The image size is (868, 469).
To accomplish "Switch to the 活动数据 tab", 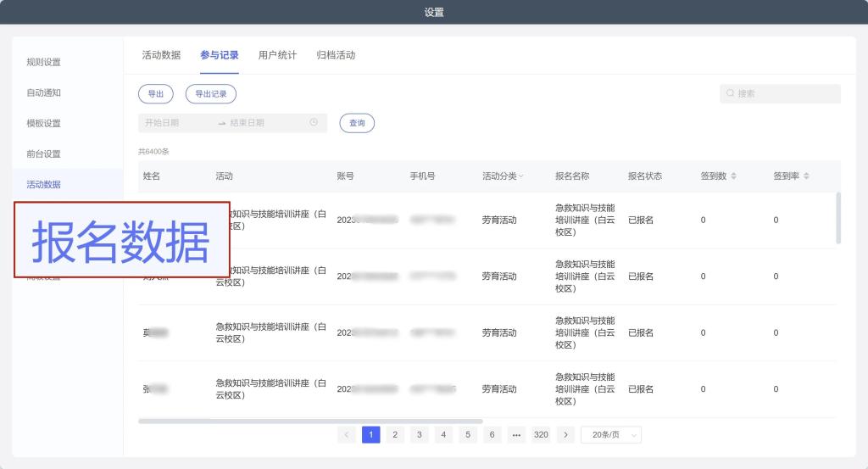I will click(x=161, y=56).
